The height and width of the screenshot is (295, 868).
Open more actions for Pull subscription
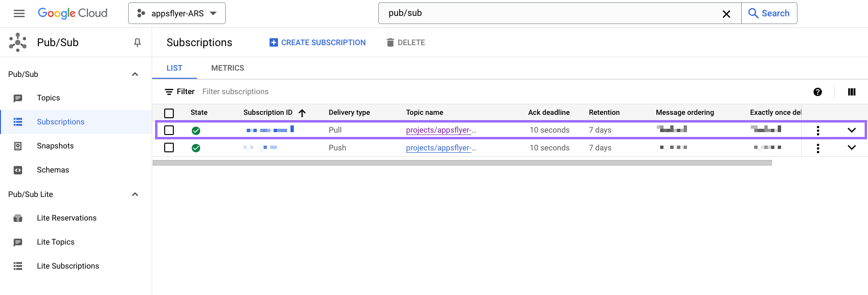[818, 130]
